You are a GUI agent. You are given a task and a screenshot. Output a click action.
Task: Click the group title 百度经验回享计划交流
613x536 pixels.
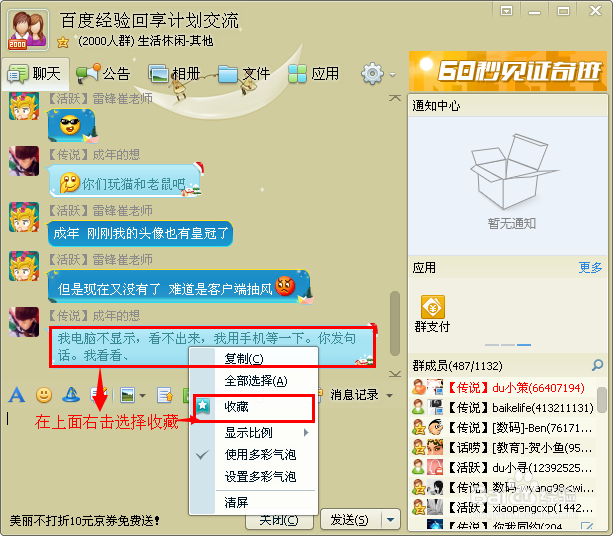149,20
